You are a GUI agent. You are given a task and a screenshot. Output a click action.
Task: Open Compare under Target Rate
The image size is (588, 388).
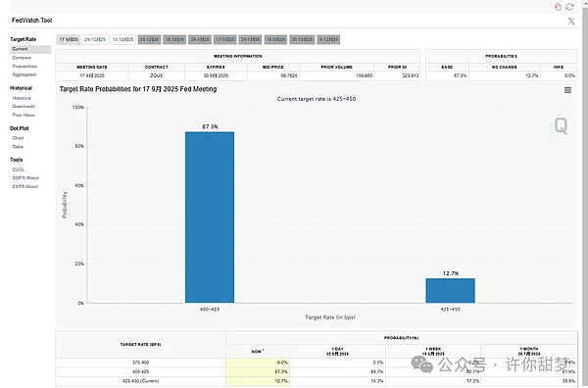point(22,58)
